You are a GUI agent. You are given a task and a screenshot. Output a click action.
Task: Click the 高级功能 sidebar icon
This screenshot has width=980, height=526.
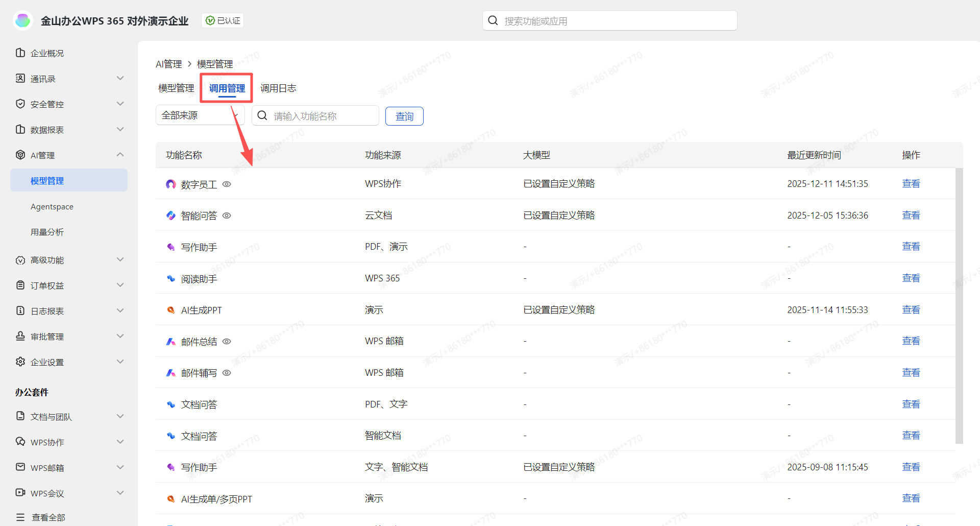click(20, 260)
